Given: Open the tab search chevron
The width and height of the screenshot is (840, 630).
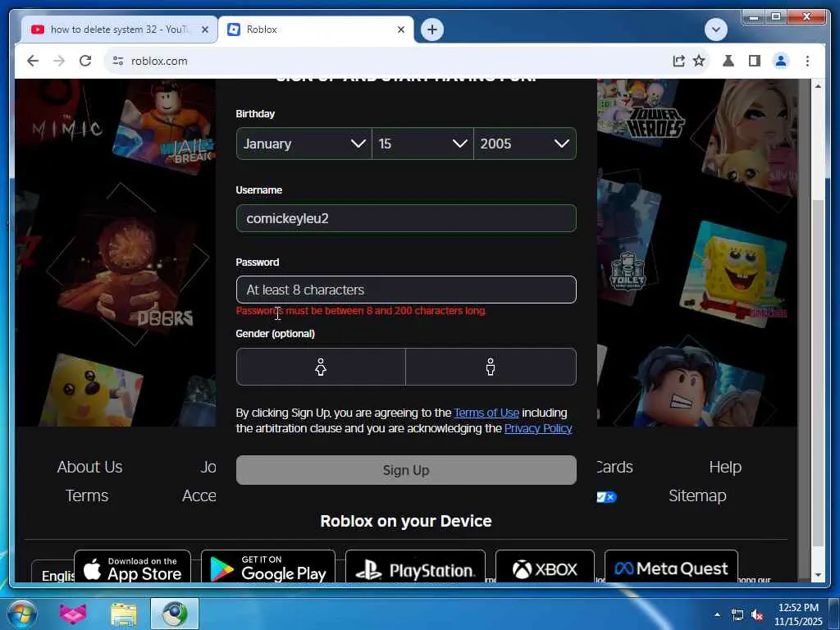Looking at the screenshot, I should pos(715,30).
